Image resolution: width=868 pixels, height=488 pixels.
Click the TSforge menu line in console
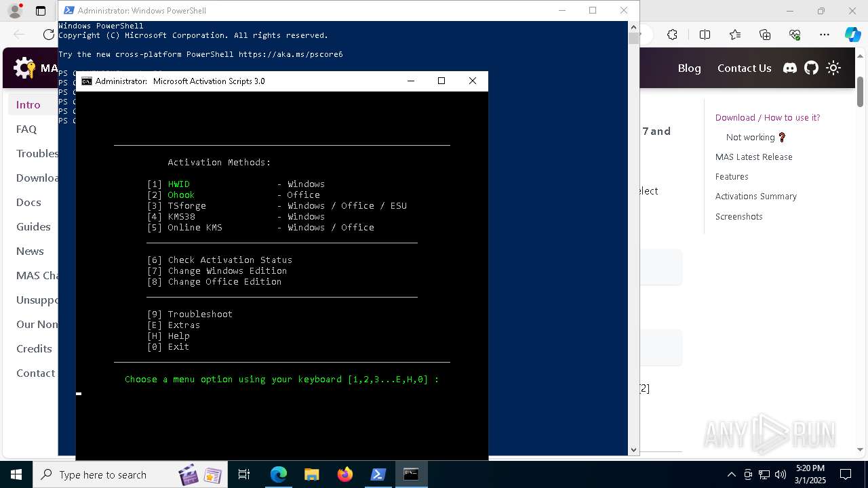(x=277, y=205)
